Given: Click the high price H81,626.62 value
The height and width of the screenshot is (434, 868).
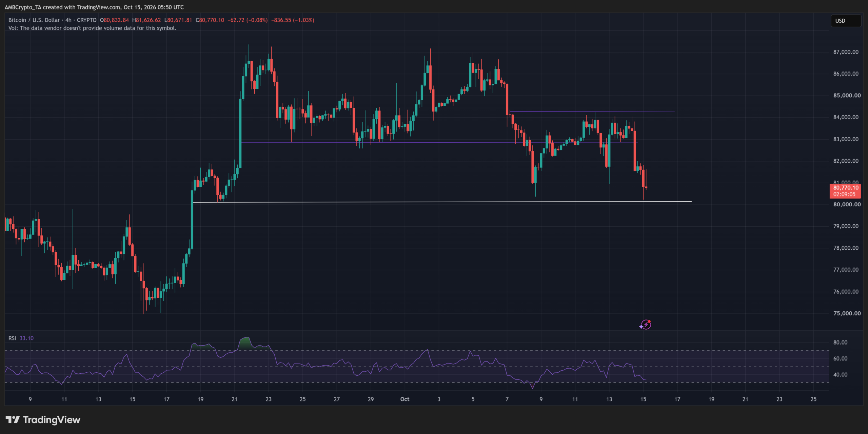Looking at the screenshot, I should point(146,20).
